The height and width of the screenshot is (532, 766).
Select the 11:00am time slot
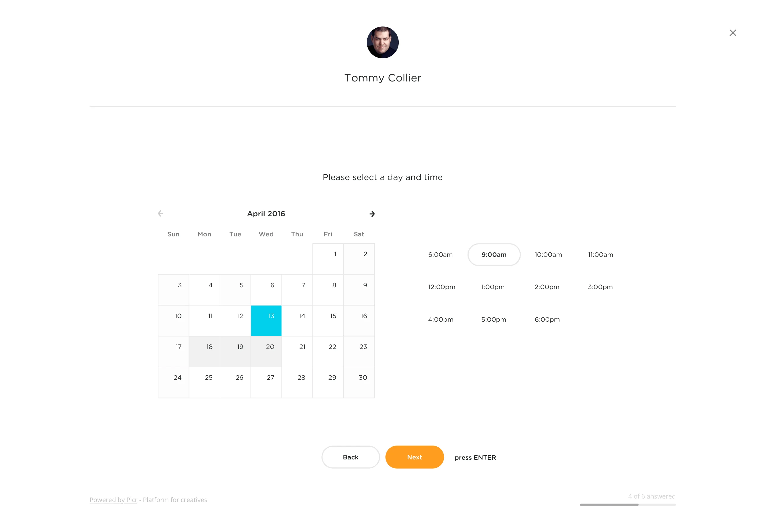tap(600, 254)
